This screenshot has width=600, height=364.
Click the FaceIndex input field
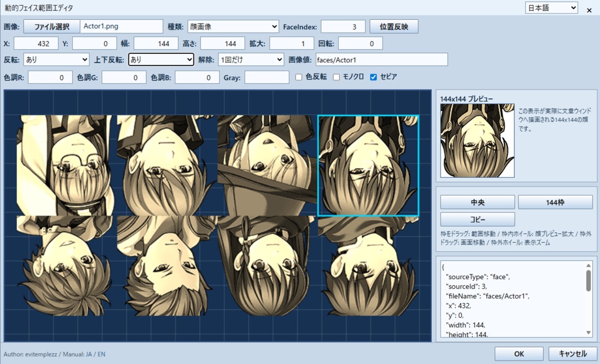click(x=343, y=27)
